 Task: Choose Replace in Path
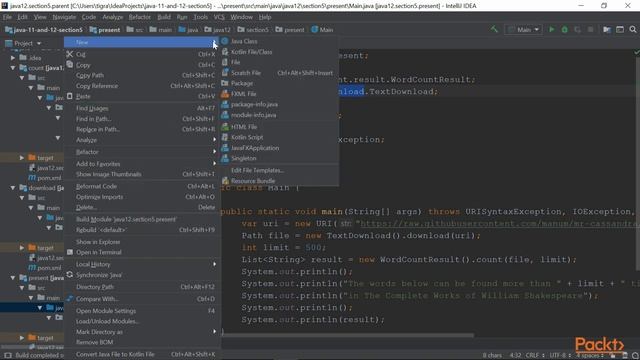point(142,129)
